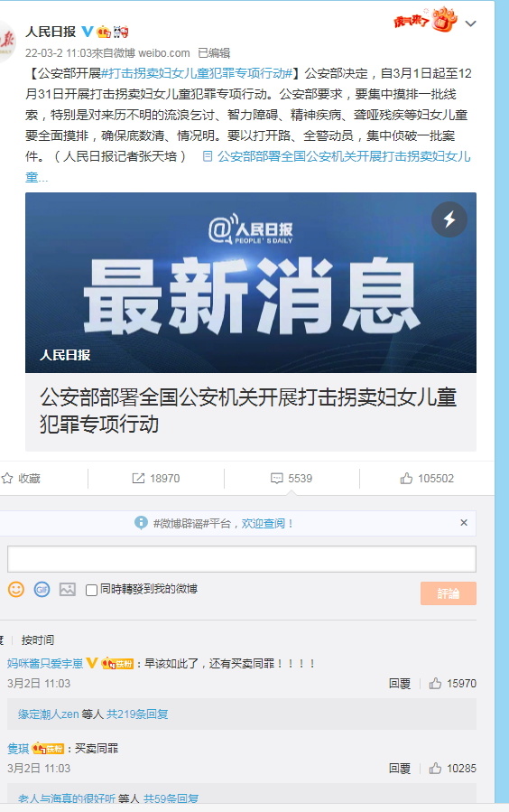The width and height of the screenshot is (509, 812).
Task: Click inside the comment text box
Action: tap(242, 559)
